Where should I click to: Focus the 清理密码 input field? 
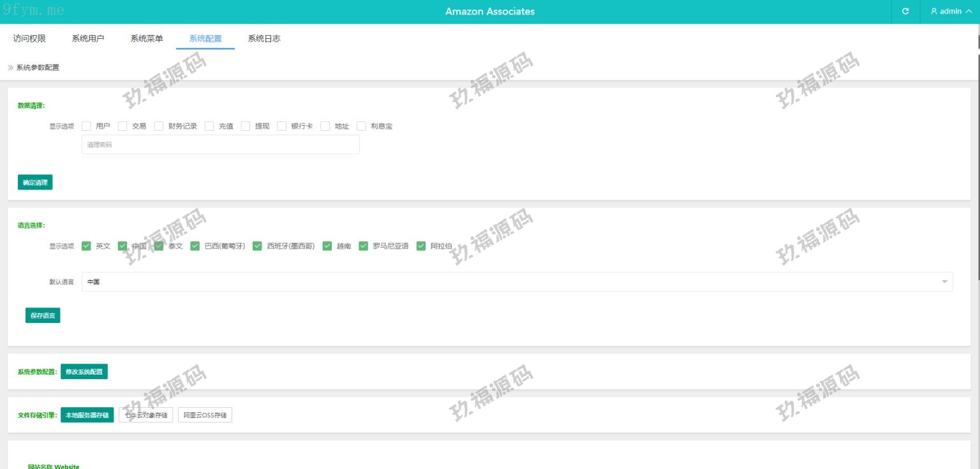[220, 145]
